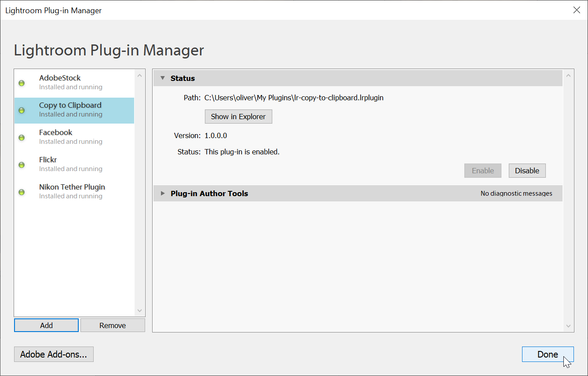Click 'Installed and running' under Facebook
Image resolution: width=588 pixels, height=376 pixels.
pos(71,142)
